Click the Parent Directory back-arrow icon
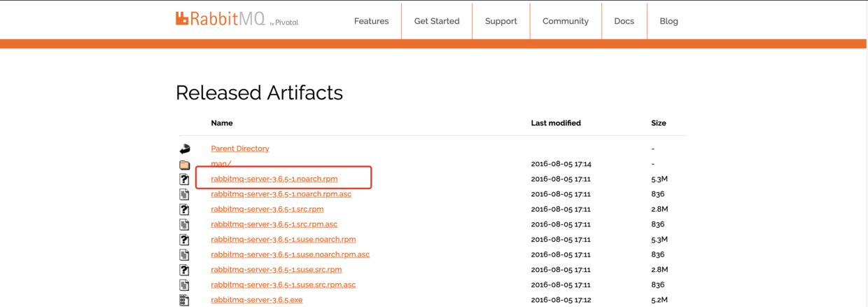Image resolution: width=868 pixels, height=307 pixels. pos(185,149)
